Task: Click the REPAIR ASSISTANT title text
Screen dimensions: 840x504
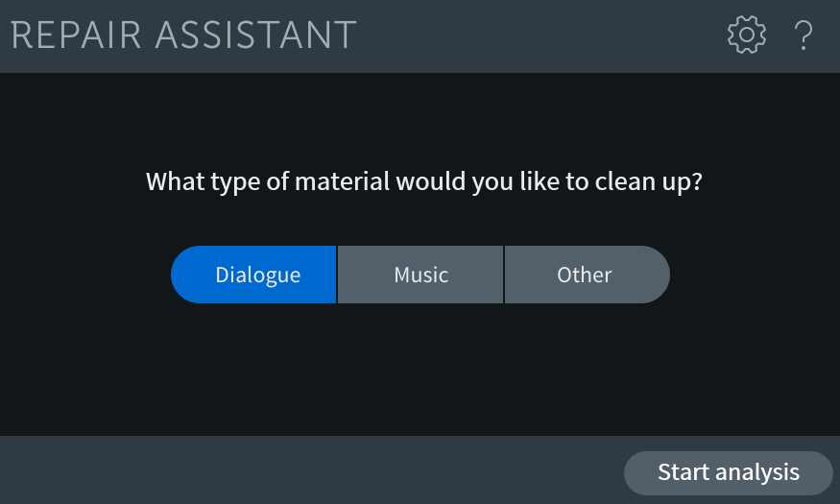Action: 183,36
